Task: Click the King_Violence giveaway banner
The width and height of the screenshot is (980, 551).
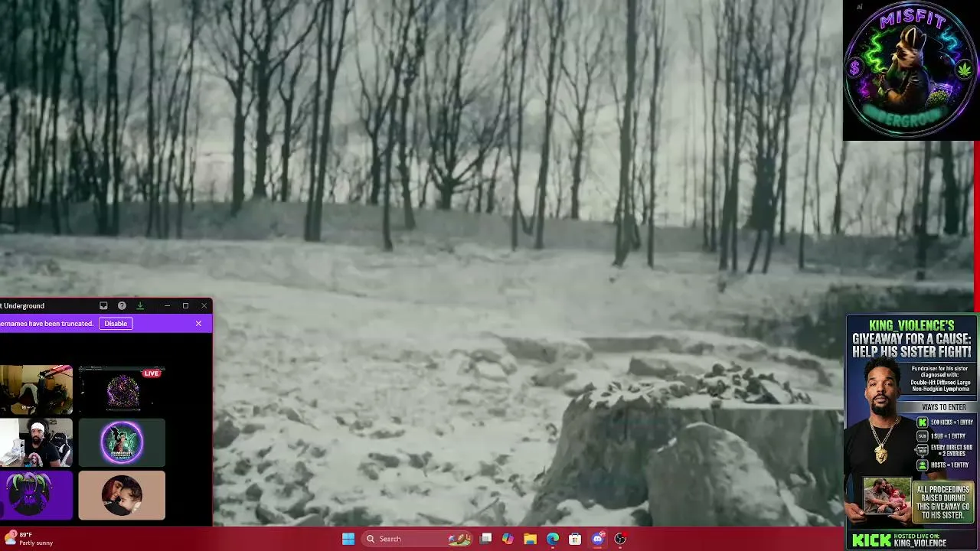Action: [x=912, y=432]
